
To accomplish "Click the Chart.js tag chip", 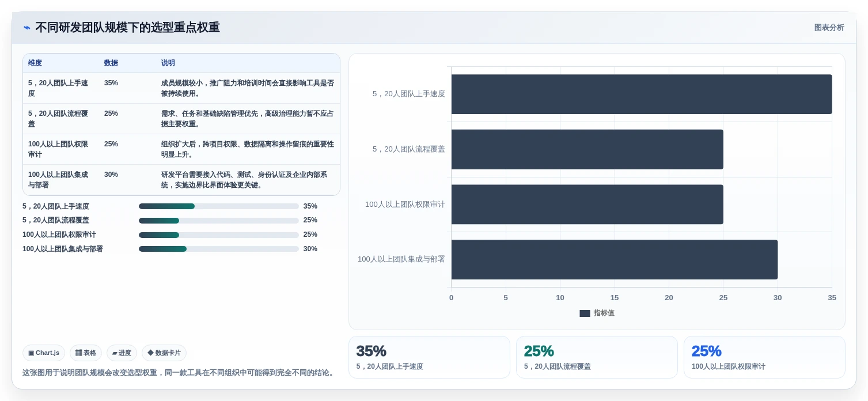I will click(44, 353).
